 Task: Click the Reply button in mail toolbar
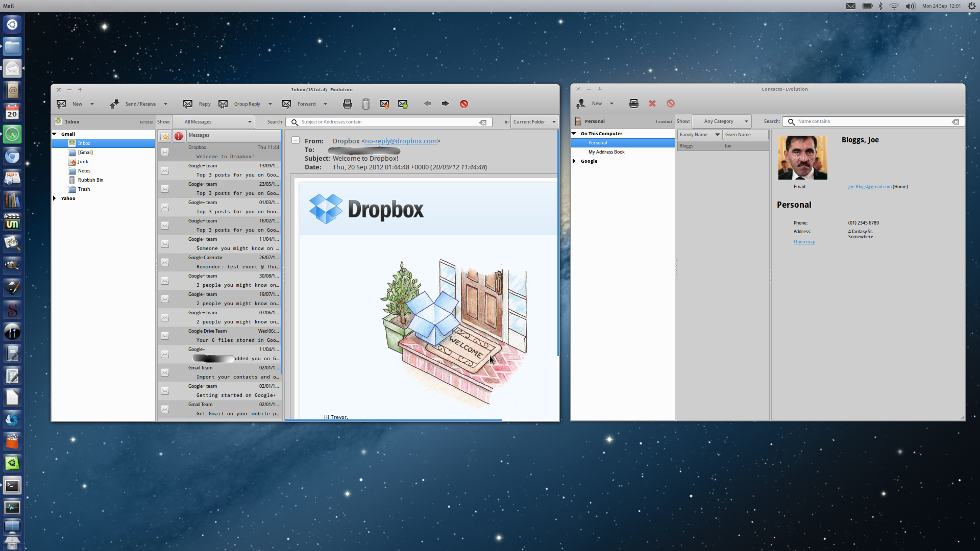(x=197, y=104)
